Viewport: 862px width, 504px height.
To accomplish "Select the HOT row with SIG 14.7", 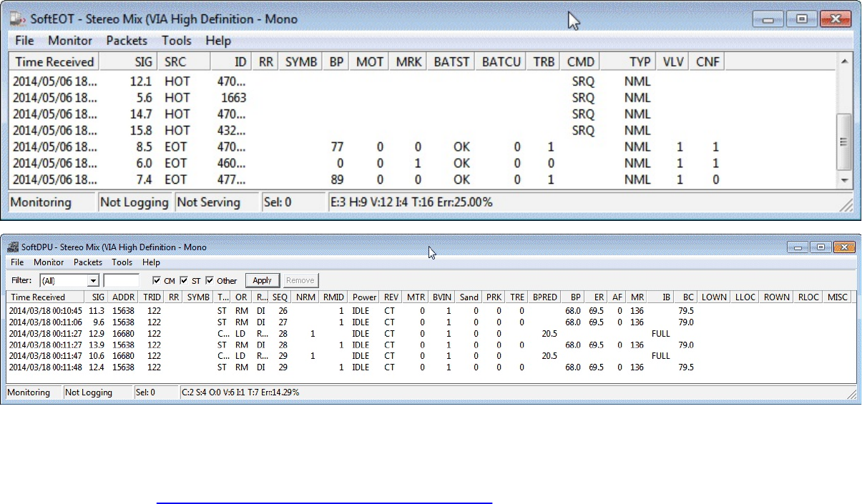I will pyautogui.click(x=423, y=114).
